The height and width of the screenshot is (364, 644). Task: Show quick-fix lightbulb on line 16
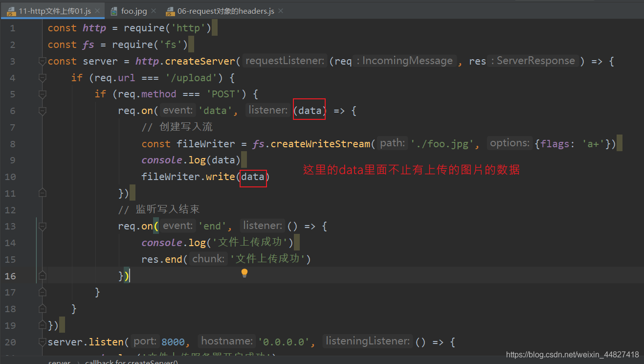244,273
